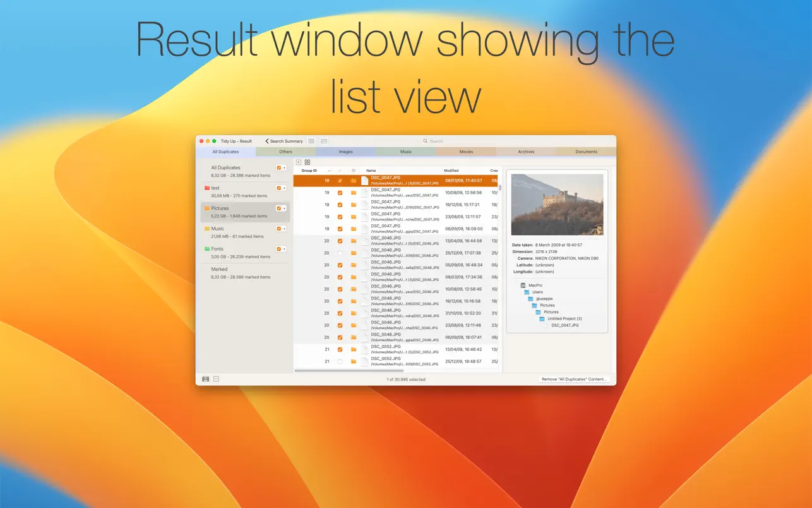This screenshot has width=812, height=508.
Task: Go back to Search Summary
Action: pyautogui.click(x=284, y=141)
